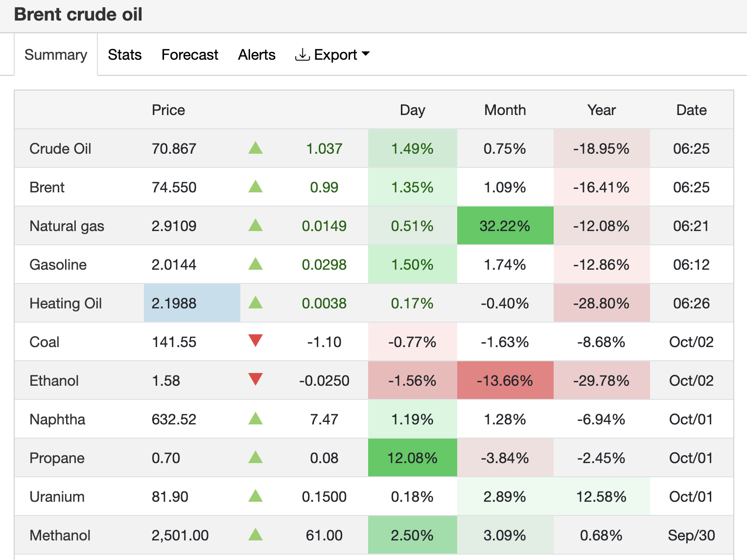747x560 pixels.
Task: Click Crude Oil price 70.867
Action: coord(174,148)
